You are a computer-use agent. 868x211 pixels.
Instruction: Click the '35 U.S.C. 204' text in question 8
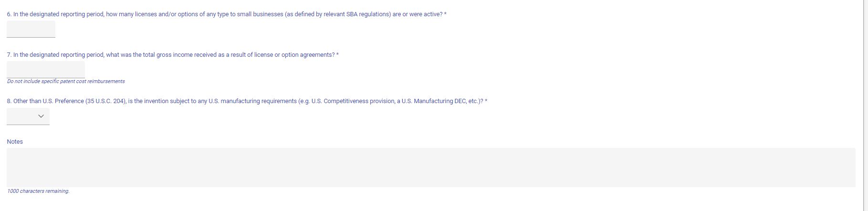coord(105,101)
